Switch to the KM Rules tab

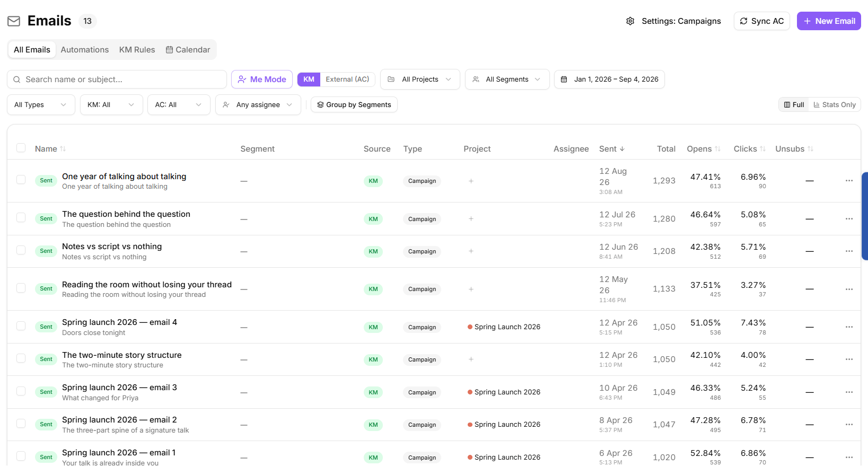click(137, 50)
